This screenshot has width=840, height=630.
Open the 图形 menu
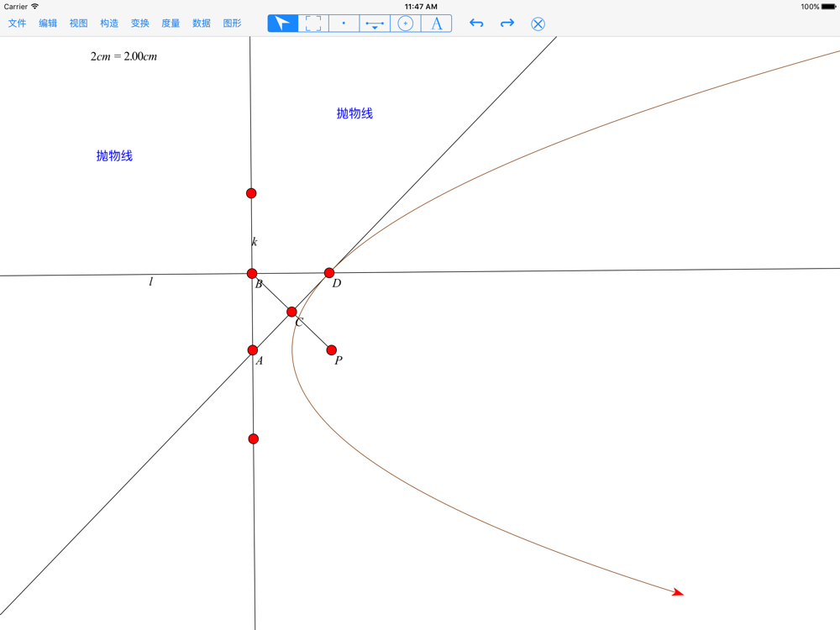tap(232, 24)
